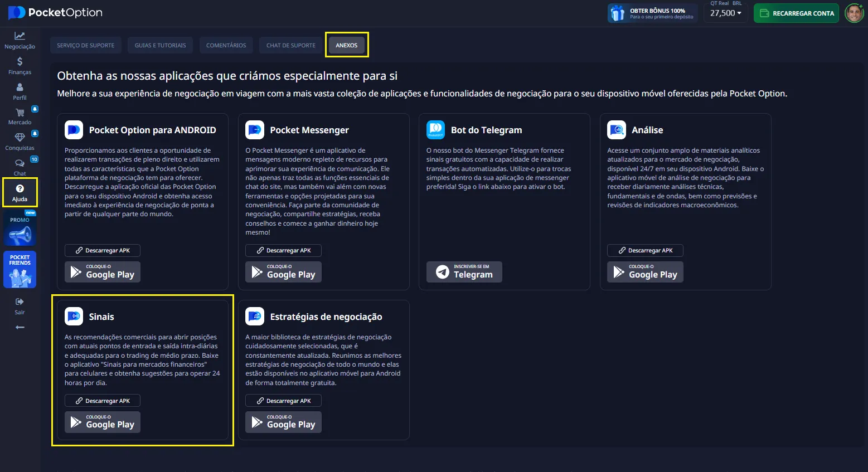Viewport: 868px width, 472px height.
Task: Open Google Play for Pocket Option Android
Action: point(103,272)
